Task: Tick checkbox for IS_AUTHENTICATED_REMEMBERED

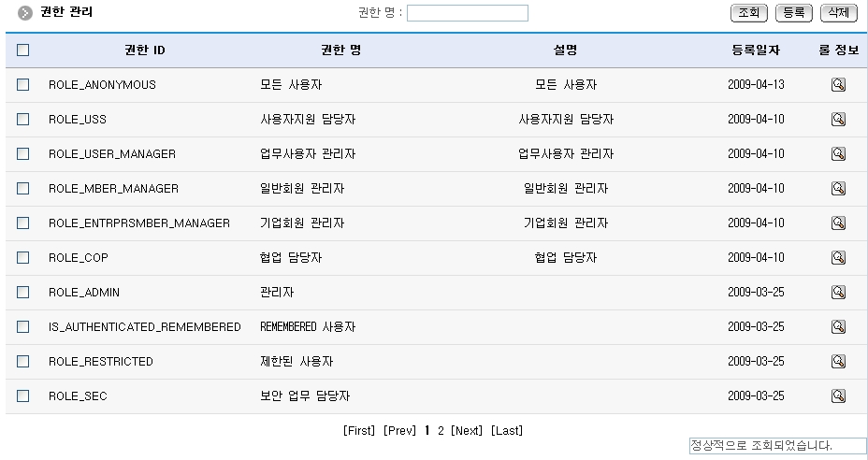Action: coord(23,327)
